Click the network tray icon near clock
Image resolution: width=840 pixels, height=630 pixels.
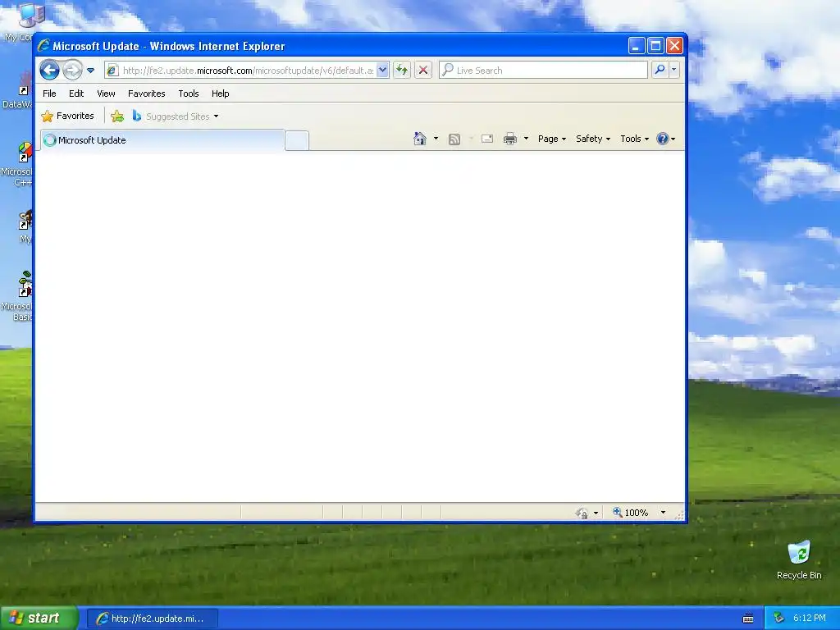click(x=779, y=619)
